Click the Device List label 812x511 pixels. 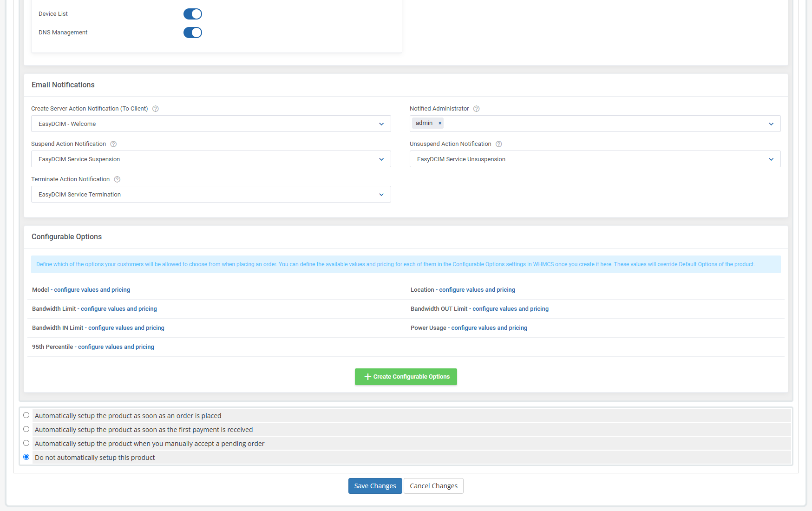click(x=53, y=14)
